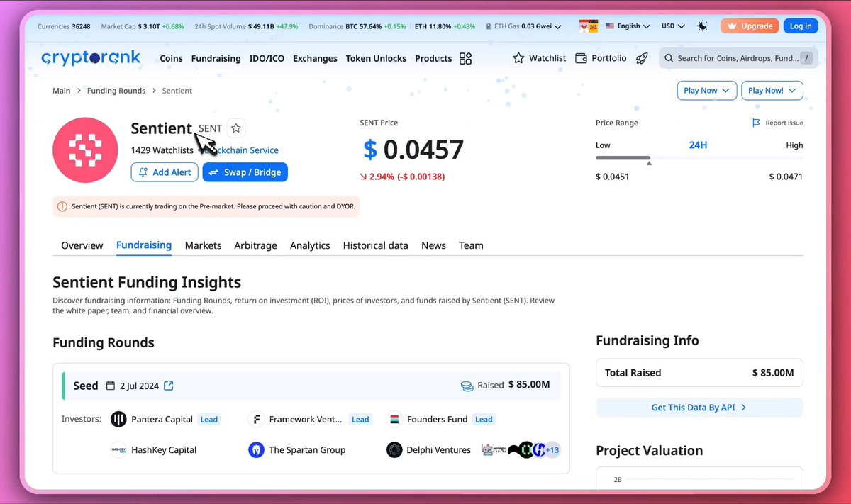Click the Raised coins icon

coord(467,386)
